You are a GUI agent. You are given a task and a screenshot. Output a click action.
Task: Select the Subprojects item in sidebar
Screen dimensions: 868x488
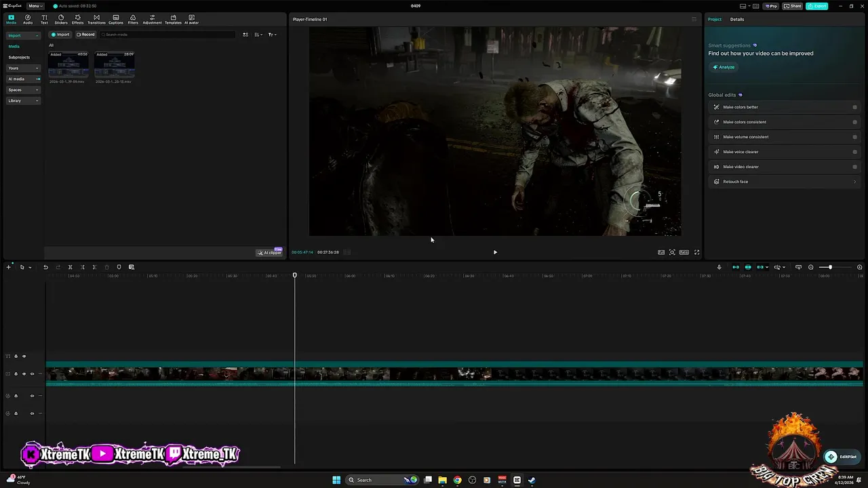[x=19, y=57]
